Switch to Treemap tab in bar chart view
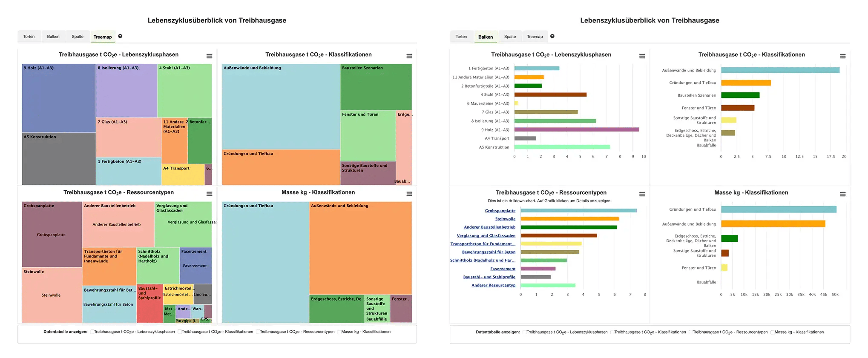 (x=535, y=37)
